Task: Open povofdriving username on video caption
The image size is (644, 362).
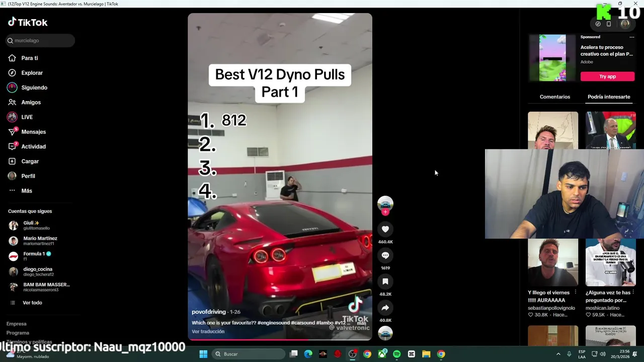Action: pyautogui.click(x=209, y=312)
